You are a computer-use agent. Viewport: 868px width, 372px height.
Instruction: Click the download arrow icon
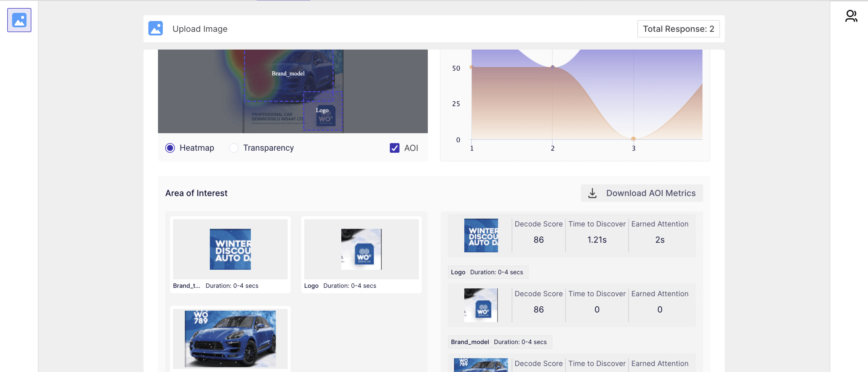click(x=592, y=193)
